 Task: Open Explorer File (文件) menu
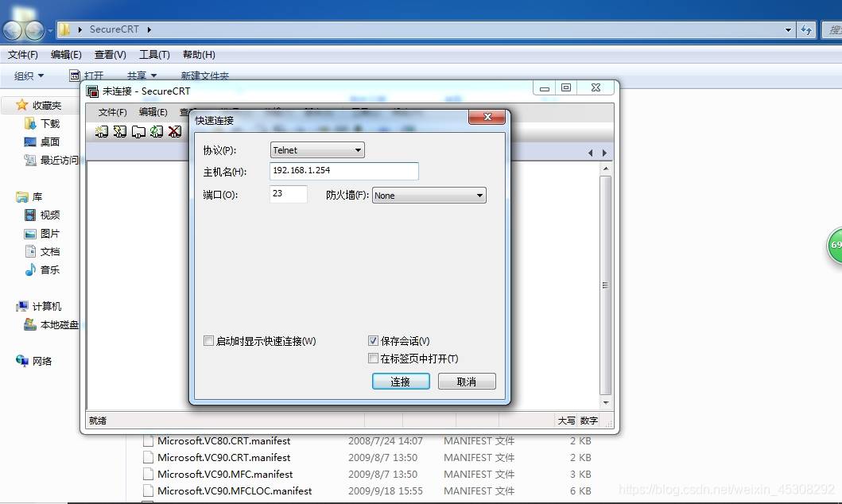(22, 55)
